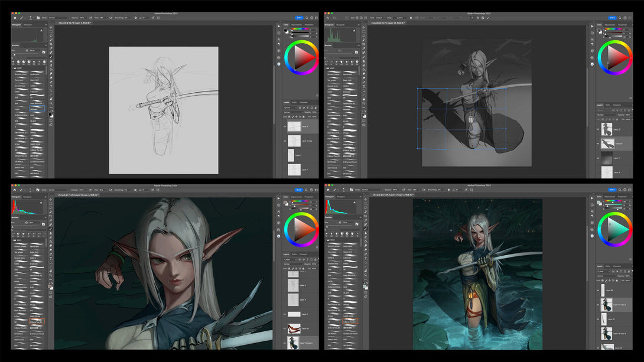The height and width of the screenshot is (362, 644).
Task: Click search icon beside Share in top-left window
Action: 307,18
